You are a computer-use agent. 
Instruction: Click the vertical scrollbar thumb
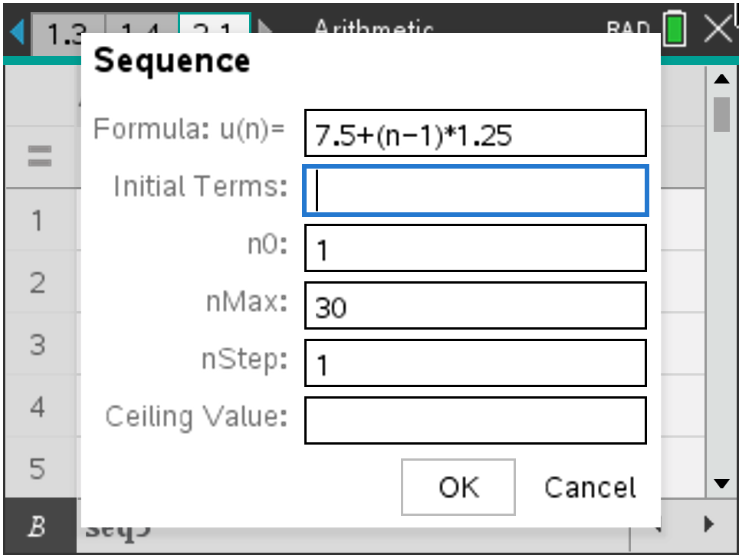pos(721,113)
